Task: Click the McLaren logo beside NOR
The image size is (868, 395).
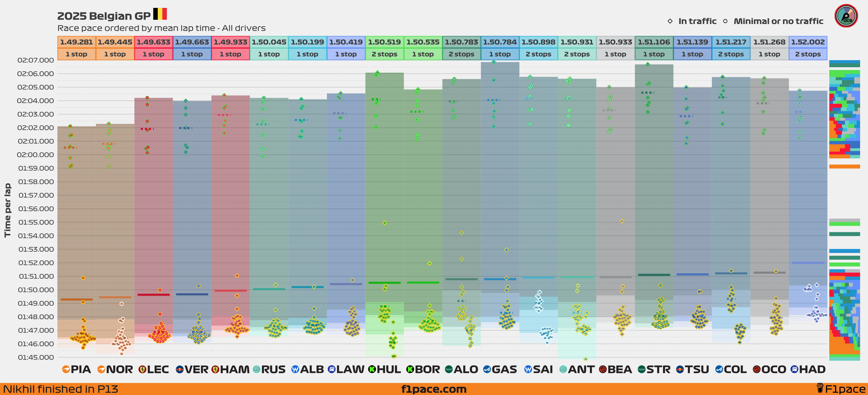Action: click(101, 369)
